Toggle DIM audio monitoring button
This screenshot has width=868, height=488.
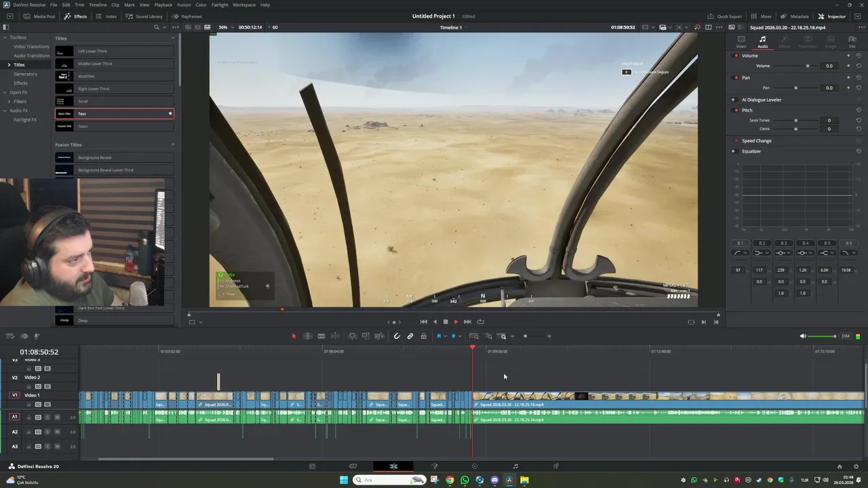pos(845,336)
